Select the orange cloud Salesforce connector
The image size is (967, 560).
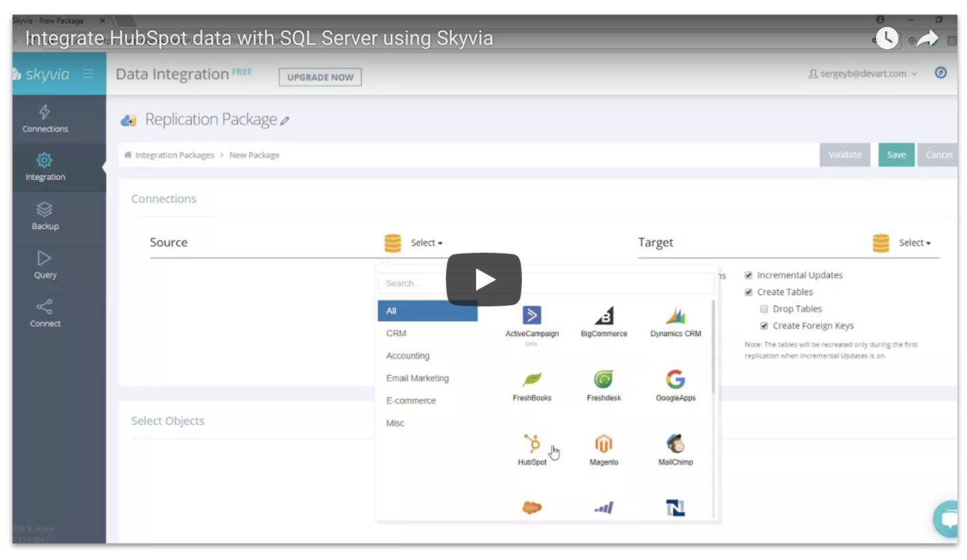pyautogui.click(x=532, y=508)
